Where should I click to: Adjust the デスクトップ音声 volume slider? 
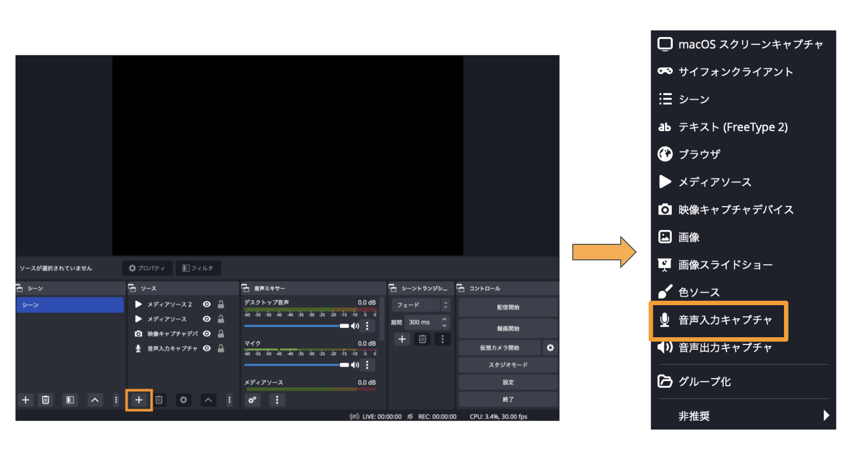coord(296,326)
